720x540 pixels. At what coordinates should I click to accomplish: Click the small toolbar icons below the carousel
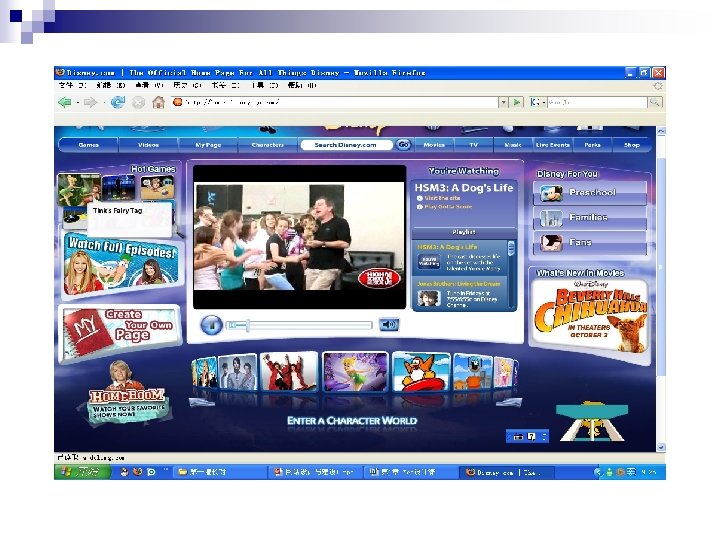tap(527, 436)
